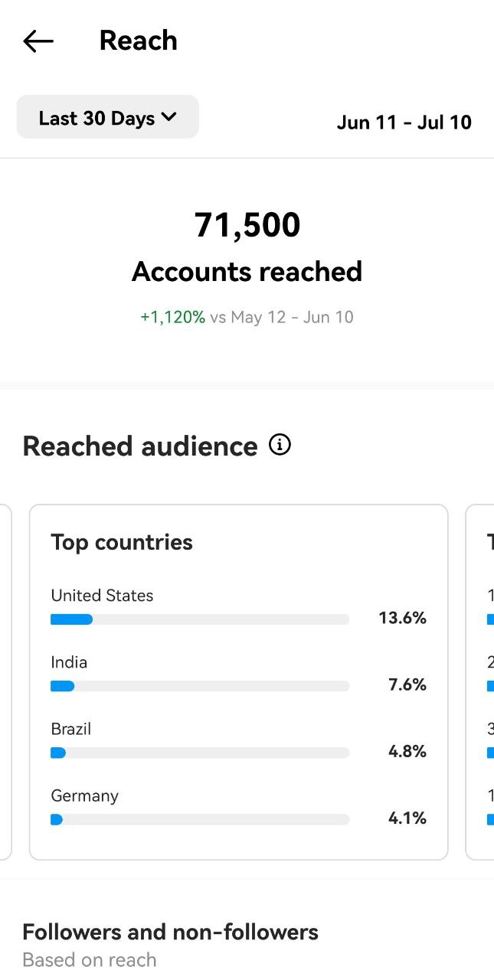Tap the +1,120% comparison text
494x980 pixels.
pyautogui.click(x=173, y=317)
